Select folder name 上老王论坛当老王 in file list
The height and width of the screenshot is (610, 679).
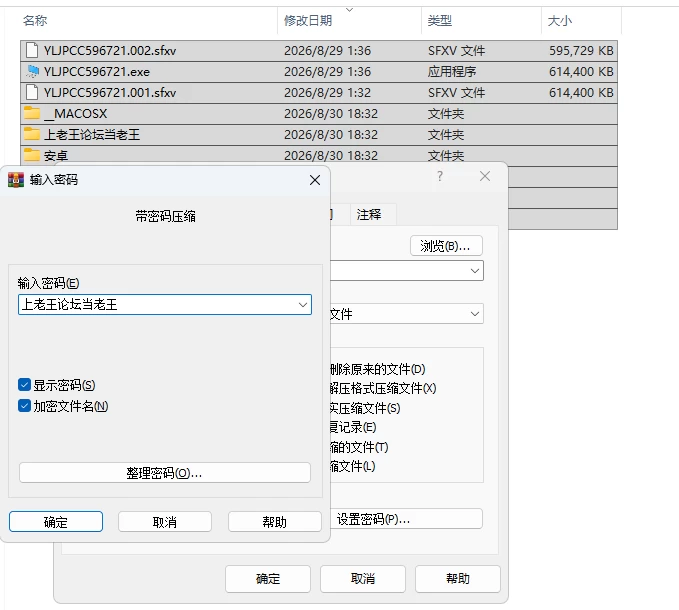point(92,135)
